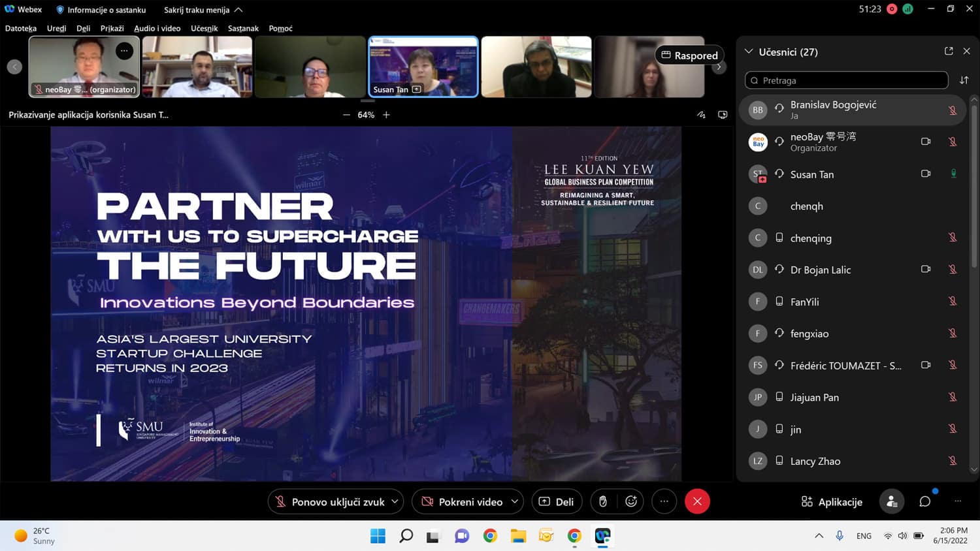Open the Prikaži menu
Screen dimensions: 980x551
pos(112,28)
